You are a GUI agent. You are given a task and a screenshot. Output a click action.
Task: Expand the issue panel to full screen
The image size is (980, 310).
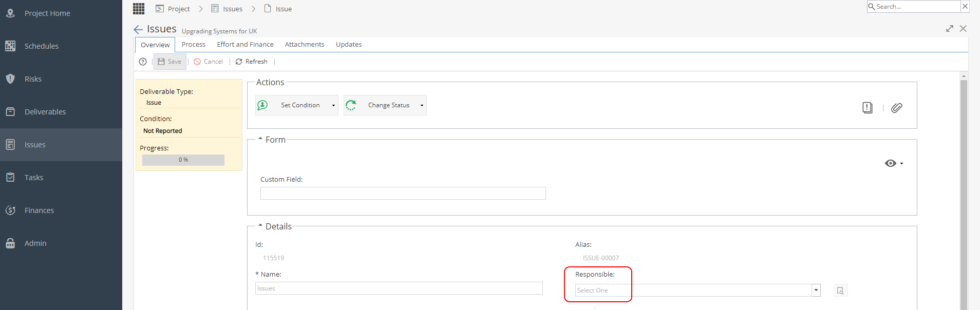click(x=950, y=29)
